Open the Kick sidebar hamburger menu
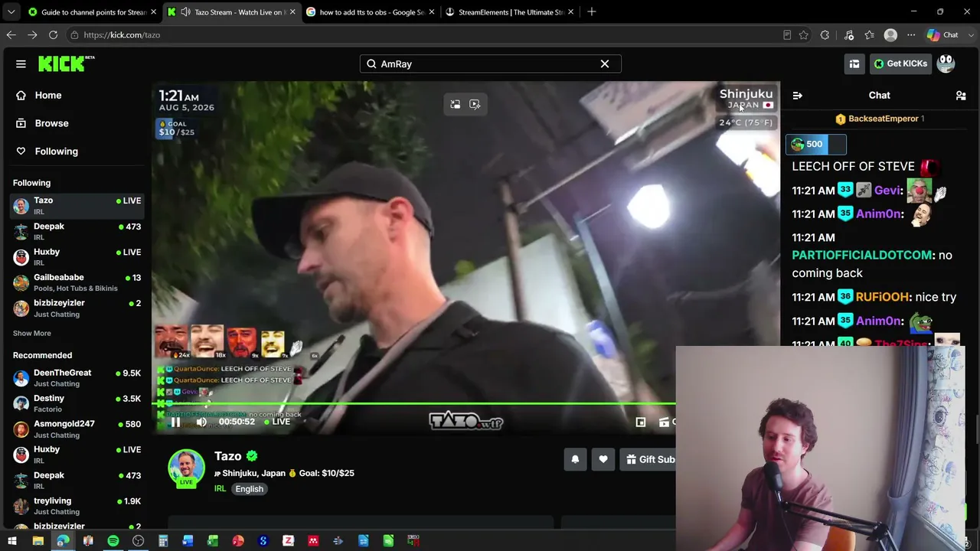This screenshot has width=980, height=551. click(21, 64)
